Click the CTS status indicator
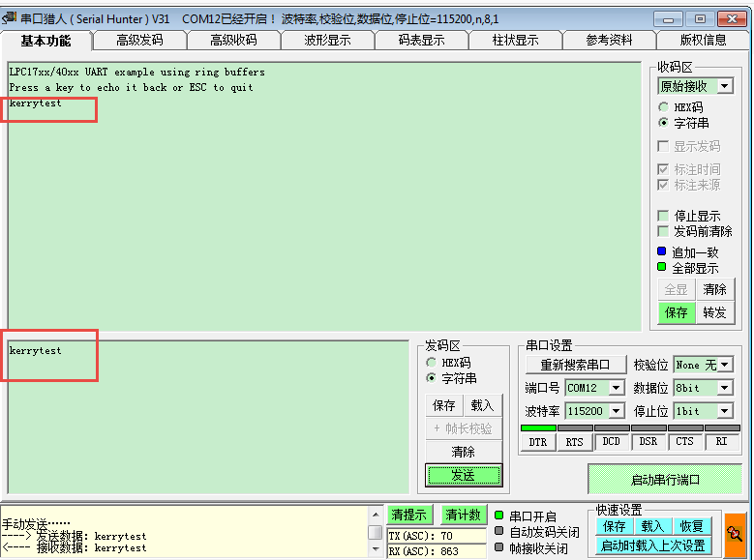The image size is (754, 560). [684, 441]
